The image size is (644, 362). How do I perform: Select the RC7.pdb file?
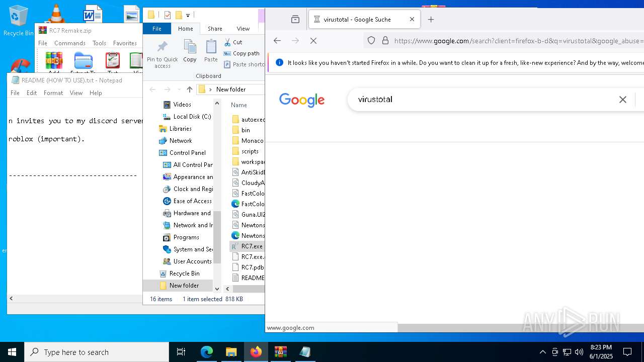(x=253, y=267)
